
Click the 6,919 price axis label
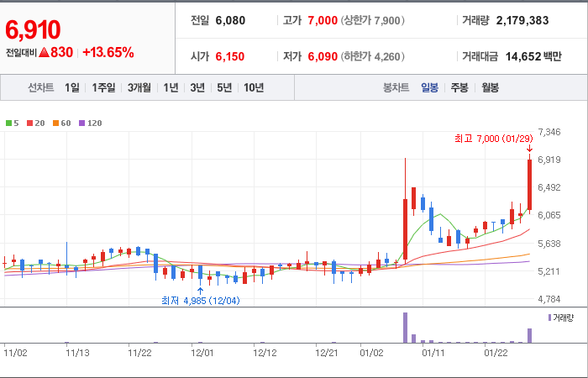point(549,160)
